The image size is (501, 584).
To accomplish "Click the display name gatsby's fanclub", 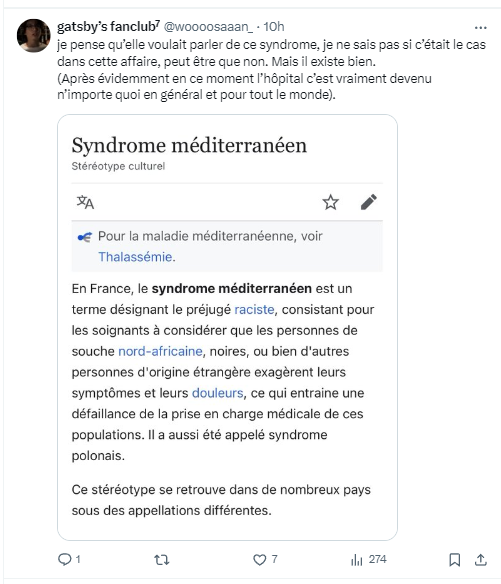I will coord(108,27).
